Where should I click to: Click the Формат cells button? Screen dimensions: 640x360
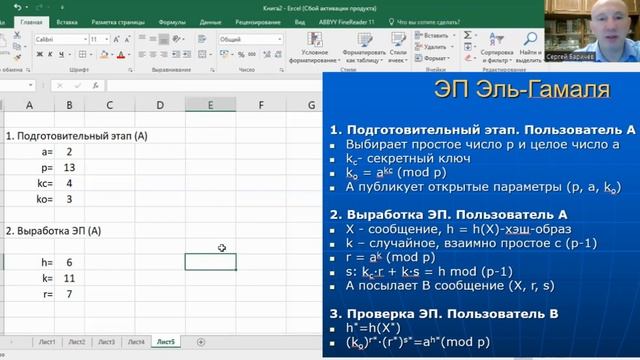(433, 58)
